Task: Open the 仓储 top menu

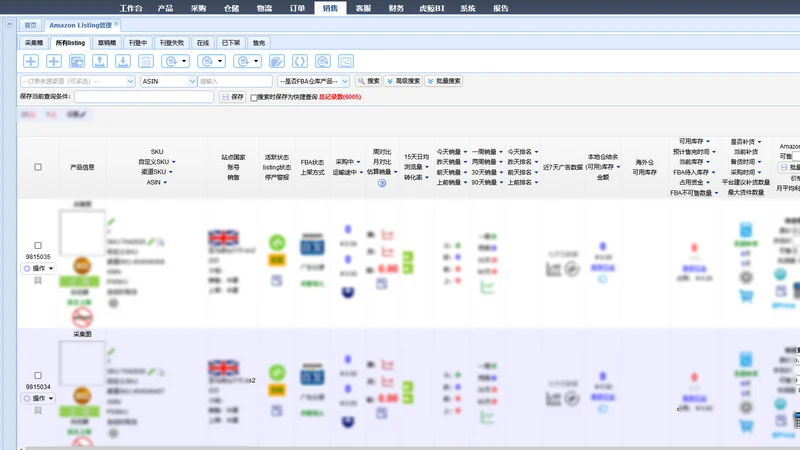Action: [231, 8]
